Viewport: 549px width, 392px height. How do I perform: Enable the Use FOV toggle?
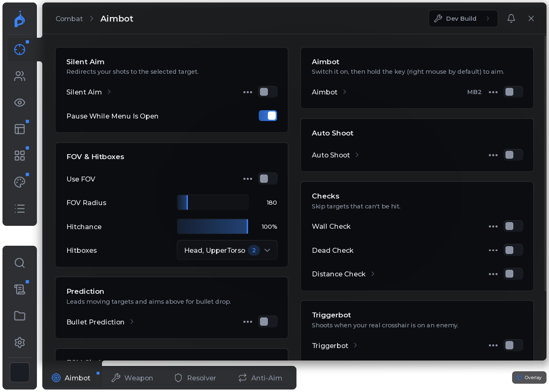(268, 179)
